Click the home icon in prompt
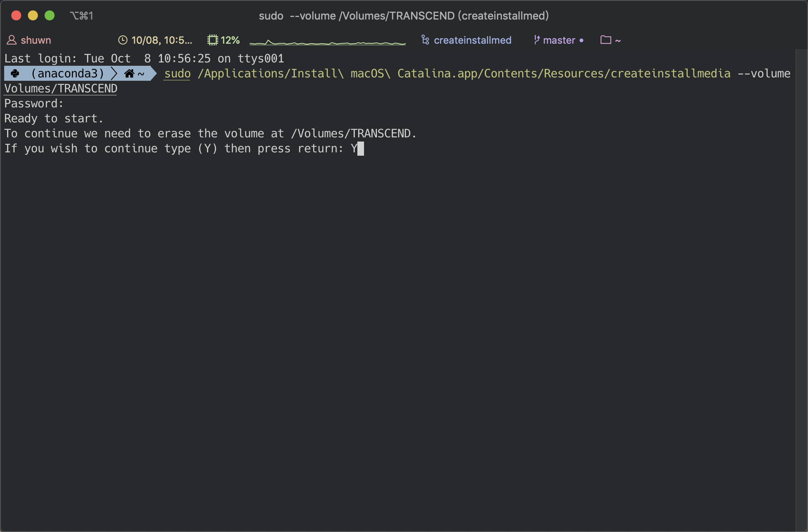808x532 pixels. (129, 74)
